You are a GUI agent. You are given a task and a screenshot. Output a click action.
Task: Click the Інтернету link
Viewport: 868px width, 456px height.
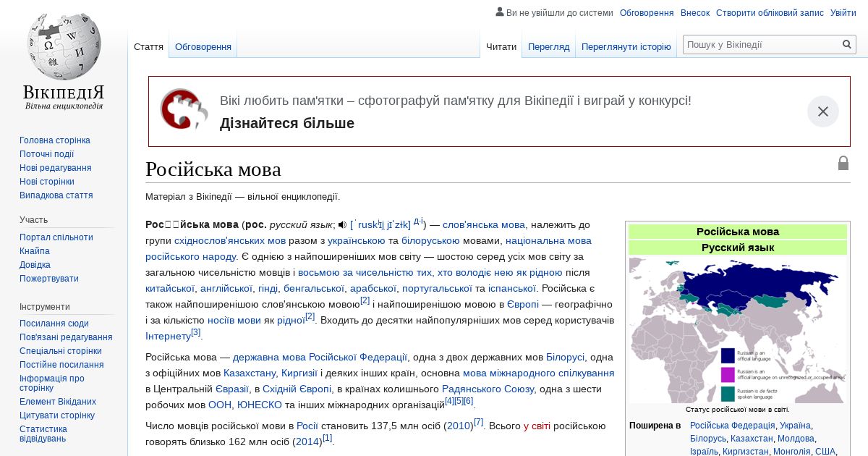(168, 336)
